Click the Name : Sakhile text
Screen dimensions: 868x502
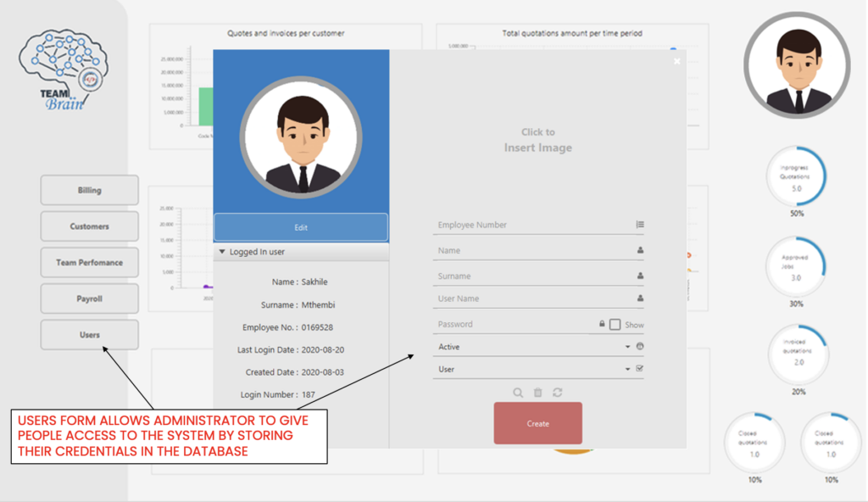pos(299,282)
